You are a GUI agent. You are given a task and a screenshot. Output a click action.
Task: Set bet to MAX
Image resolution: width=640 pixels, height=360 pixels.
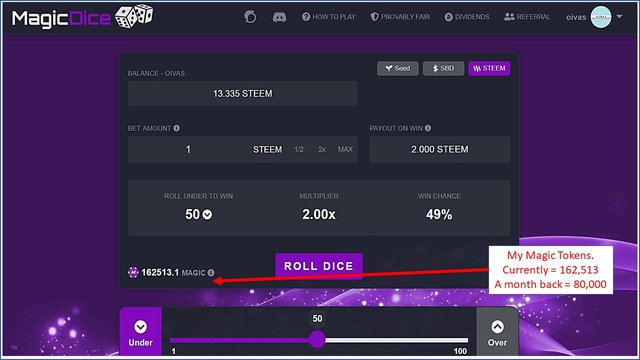345,149
